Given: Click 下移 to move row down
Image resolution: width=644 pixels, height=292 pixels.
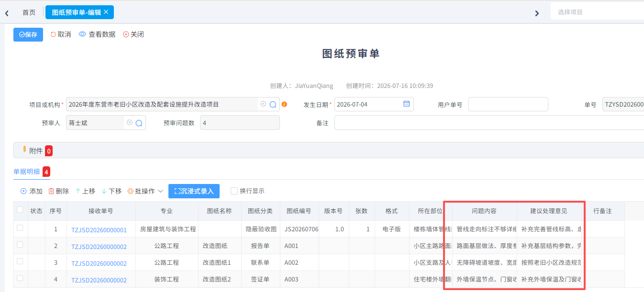Looking at the screenshot, I should point(111,191).
